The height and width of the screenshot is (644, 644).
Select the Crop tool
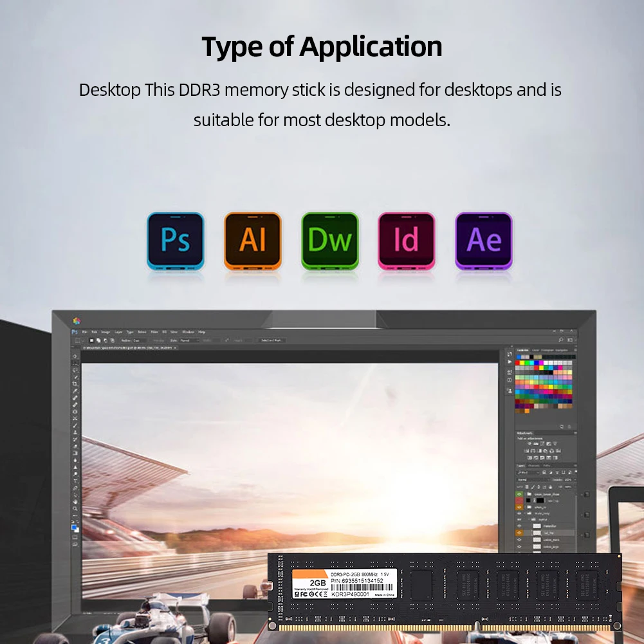[75, 383]
